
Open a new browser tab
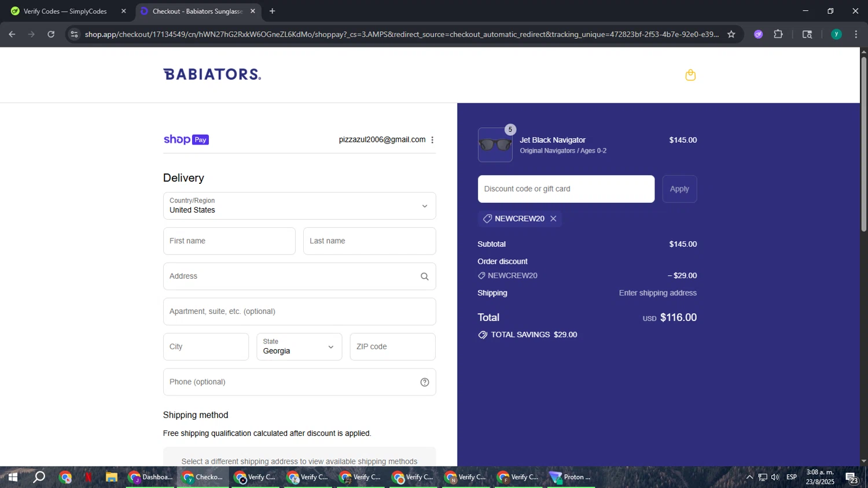tap(272, 11)
